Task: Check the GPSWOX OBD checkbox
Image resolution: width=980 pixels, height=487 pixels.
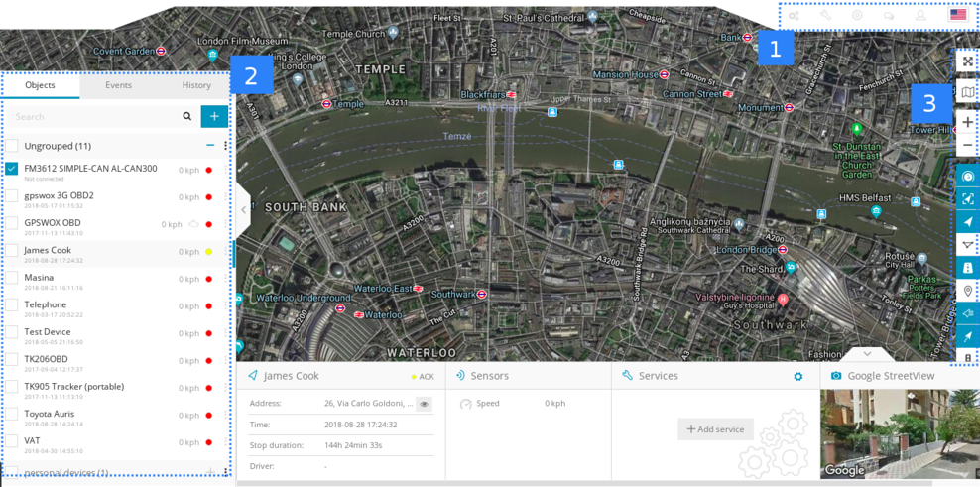Action: (11, 224)
